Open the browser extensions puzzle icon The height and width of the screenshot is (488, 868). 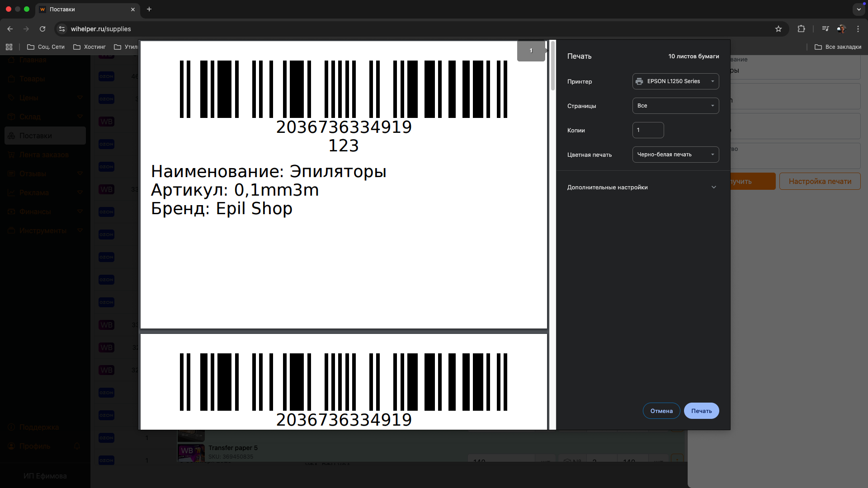pyautogui.click(x=801, y=29)
